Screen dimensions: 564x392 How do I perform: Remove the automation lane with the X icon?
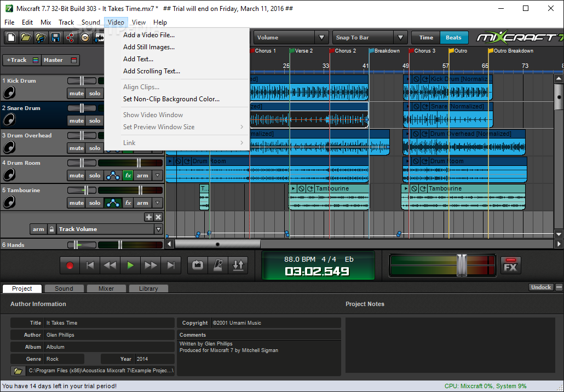pyautogui.click(x=158, y=217)
